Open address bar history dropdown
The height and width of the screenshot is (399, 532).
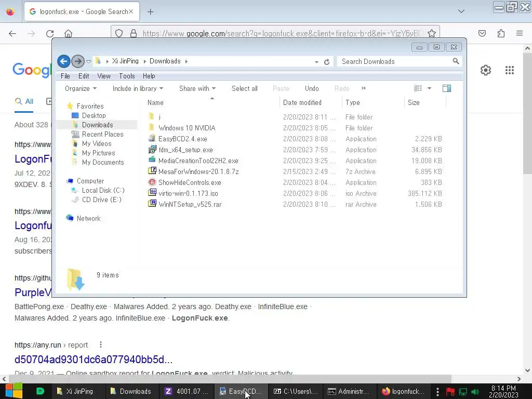point(316,62)
